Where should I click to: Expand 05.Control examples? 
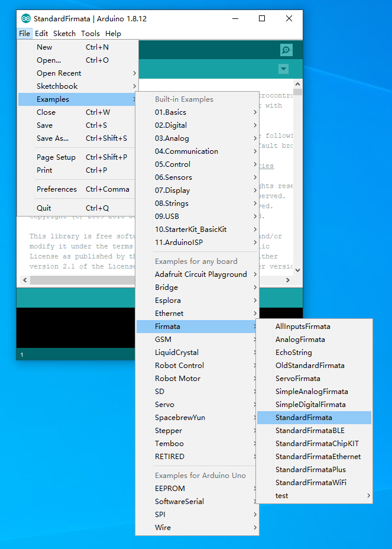tap(197, 164)
